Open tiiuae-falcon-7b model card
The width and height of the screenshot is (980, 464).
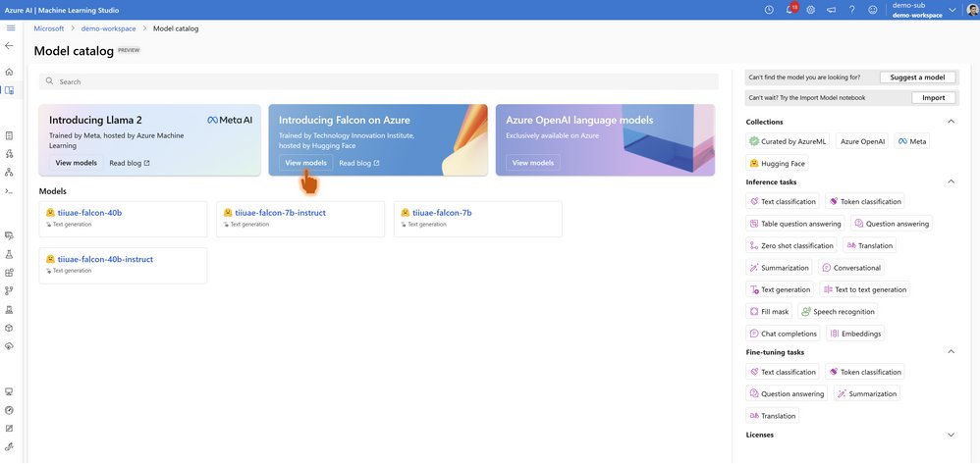click(478, 219)
